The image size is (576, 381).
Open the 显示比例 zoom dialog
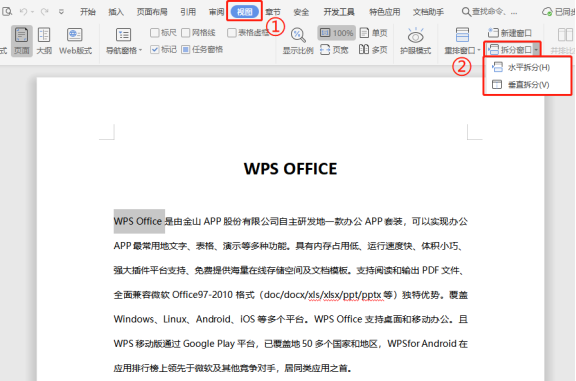(298, 41)
